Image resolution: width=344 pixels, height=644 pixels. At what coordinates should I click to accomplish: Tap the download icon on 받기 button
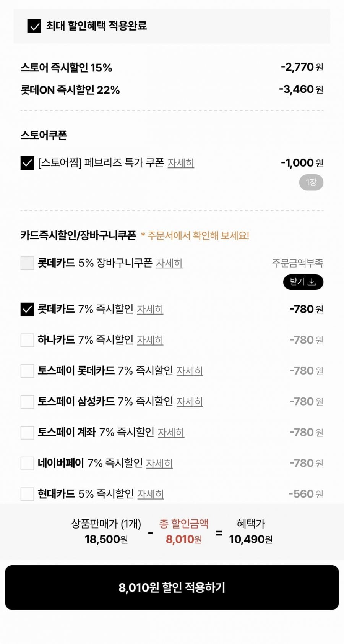tap(312, 282)
